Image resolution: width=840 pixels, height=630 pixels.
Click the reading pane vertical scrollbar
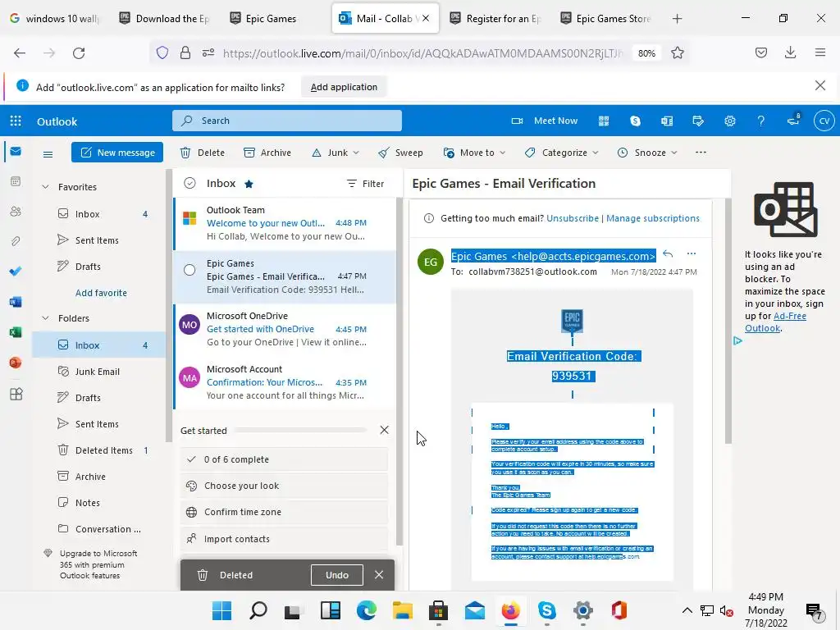point(728,322)
